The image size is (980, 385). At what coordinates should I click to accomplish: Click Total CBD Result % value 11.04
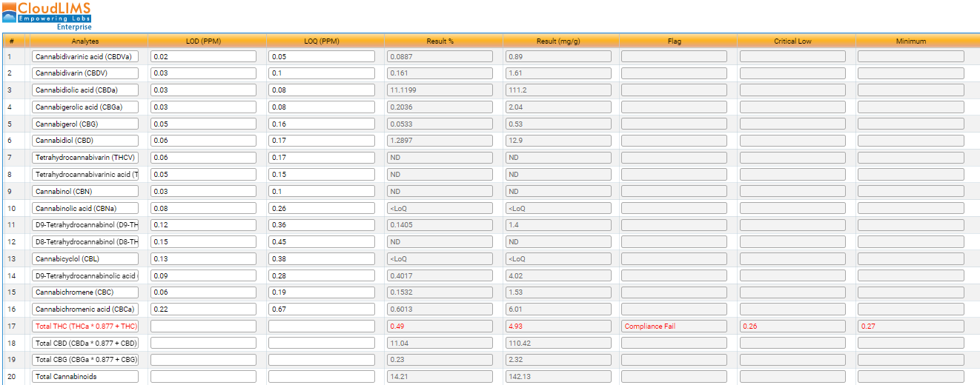pyautogui.click(x=440, y=343)
